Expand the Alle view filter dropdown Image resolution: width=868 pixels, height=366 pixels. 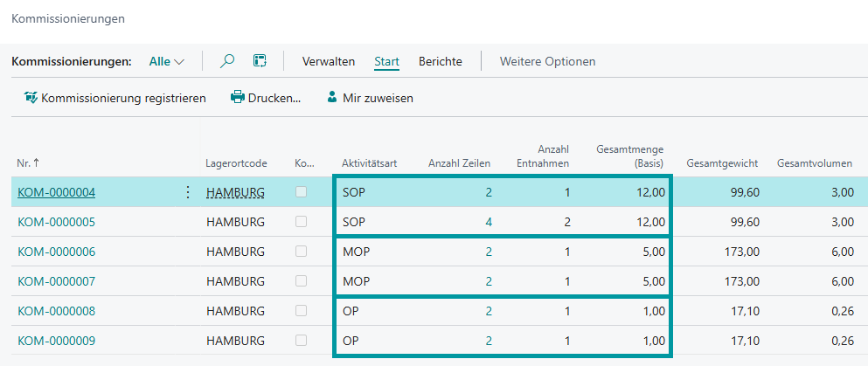pyautogui.click(x=167, y=61)
